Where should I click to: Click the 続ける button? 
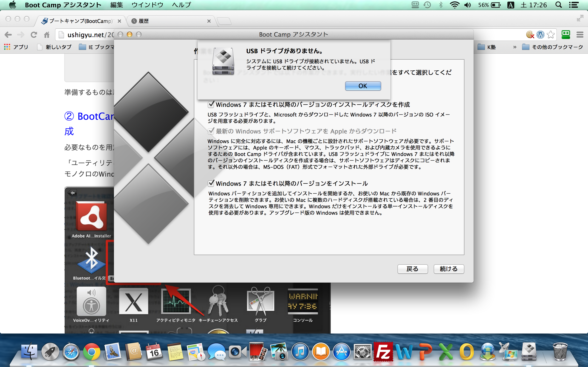click(449, 269)
